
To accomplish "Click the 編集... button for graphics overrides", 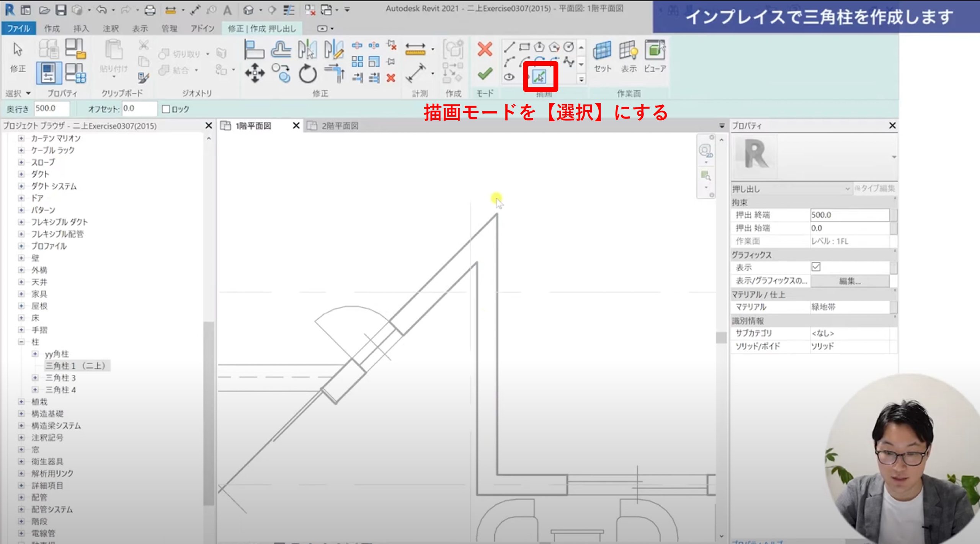I will pos(849,281).
